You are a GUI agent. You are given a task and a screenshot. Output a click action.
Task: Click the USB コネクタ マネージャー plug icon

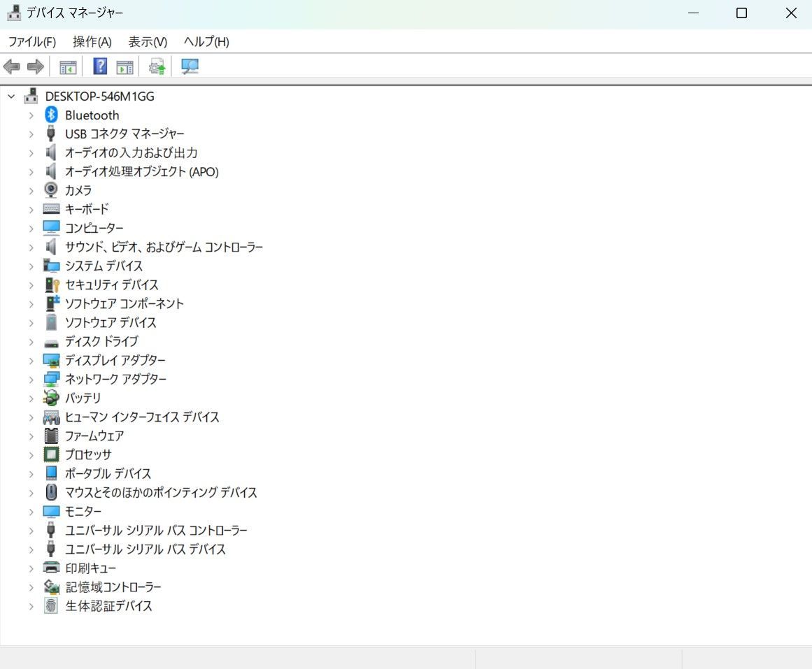(x=51, y=134)
